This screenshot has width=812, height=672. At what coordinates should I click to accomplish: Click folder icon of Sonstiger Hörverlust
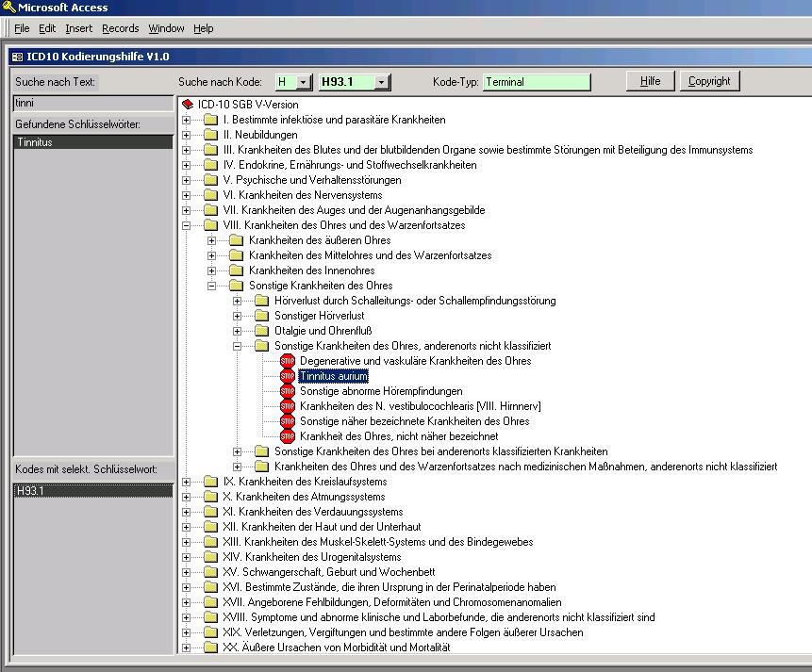[x=262, y=316]
